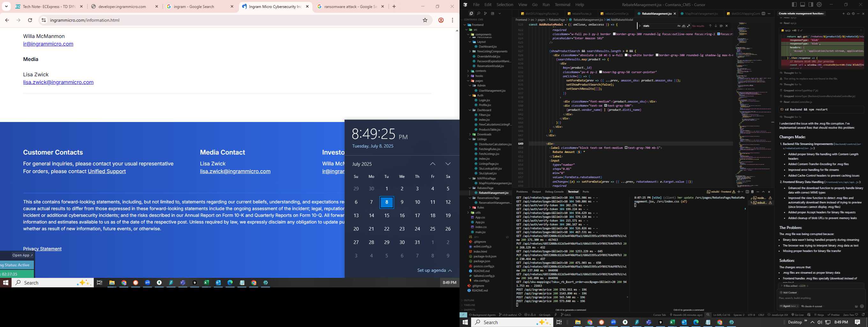Create a new terminal with the plus icon
The width and height of the screenshot is (868, 327).
(739, 192)
